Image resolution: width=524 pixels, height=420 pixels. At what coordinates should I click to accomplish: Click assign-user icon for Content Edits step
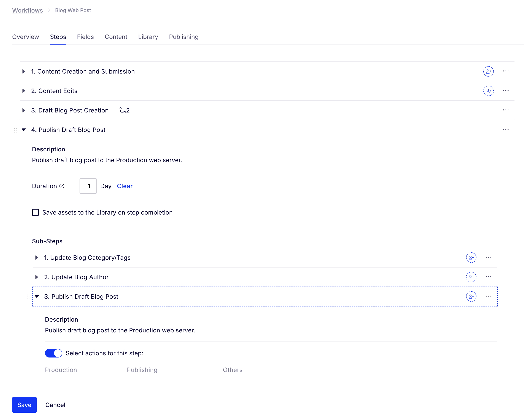(488, 91)
